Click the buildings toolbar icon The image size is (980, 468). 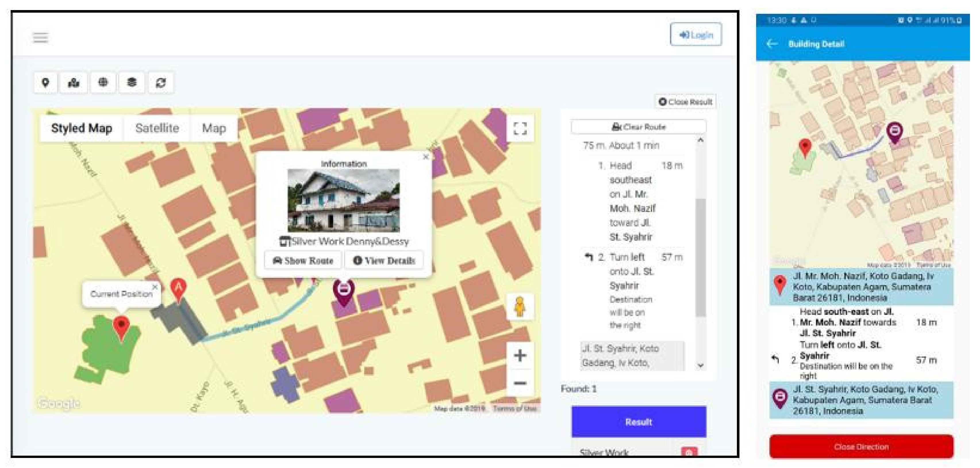(73, 82)
